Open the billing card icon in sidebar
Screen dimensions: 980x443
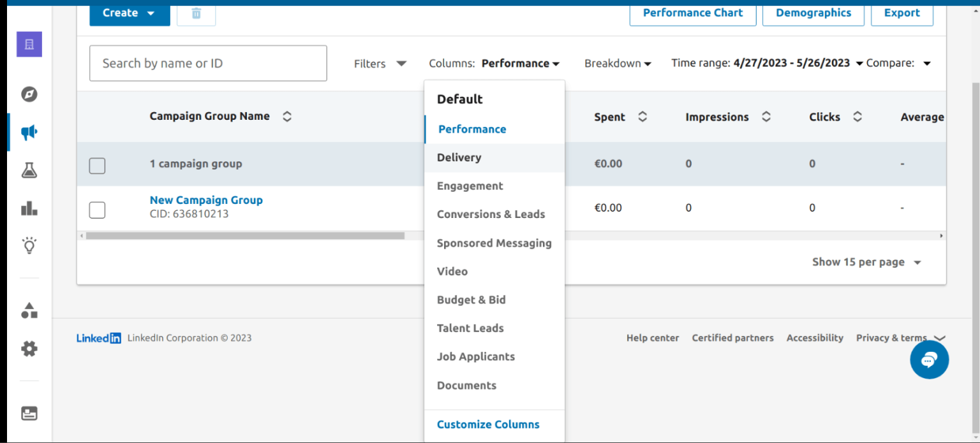(29, 413)
